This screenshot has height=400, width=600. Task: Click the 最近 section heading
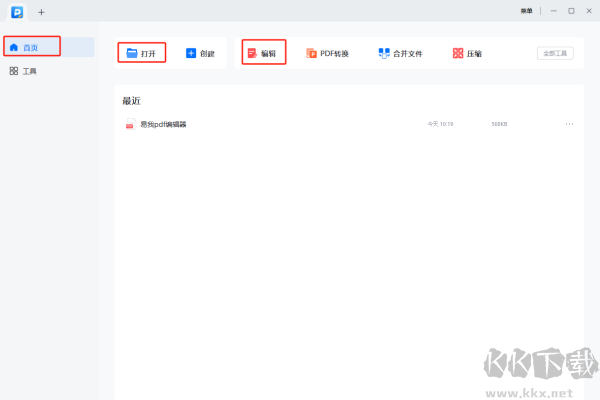point(132,101)
